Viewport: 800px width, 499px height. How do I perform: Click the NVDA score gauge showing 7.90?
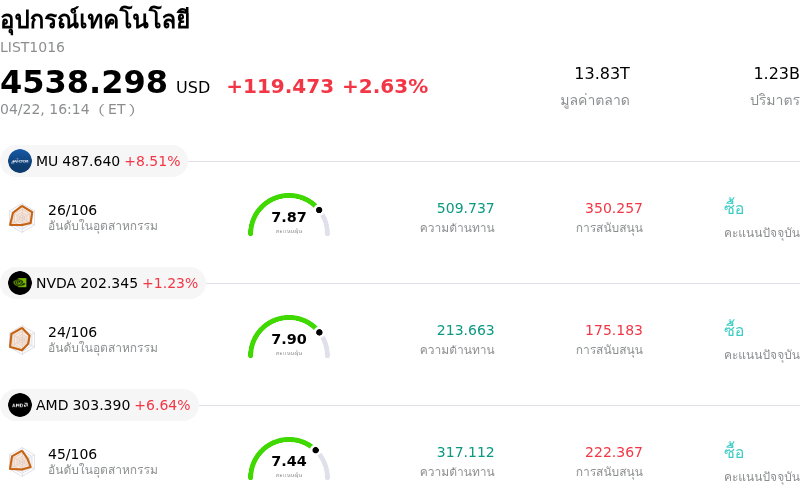[289, 338]
